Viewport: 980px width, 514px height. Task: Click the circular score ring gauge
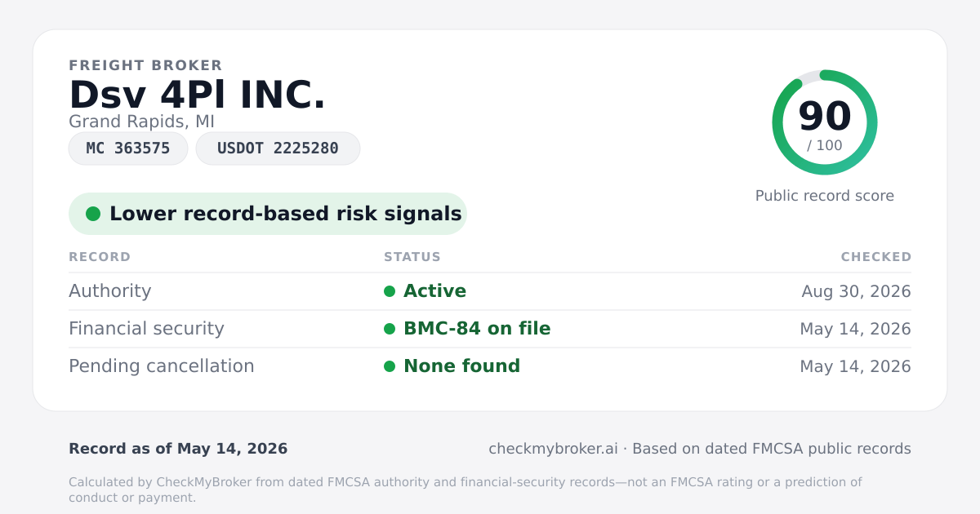coord(825,122)
